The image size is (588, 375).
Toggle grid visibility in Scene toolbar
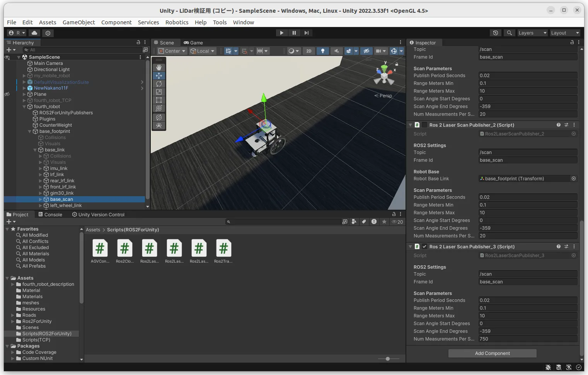228,51
